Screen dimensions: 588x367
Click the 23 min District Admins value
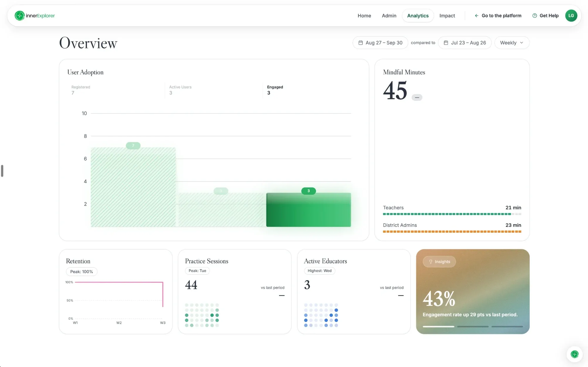click(x=513, y=225)
